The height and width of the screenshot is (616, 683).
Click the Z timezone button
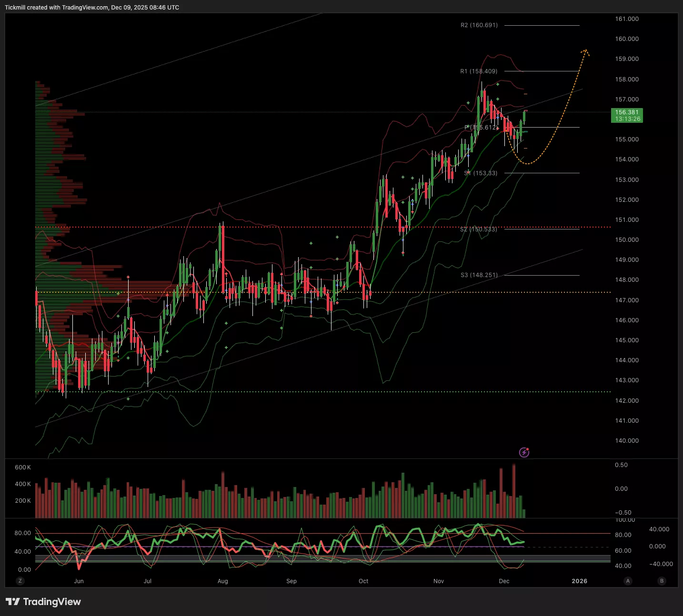(20, 581)
